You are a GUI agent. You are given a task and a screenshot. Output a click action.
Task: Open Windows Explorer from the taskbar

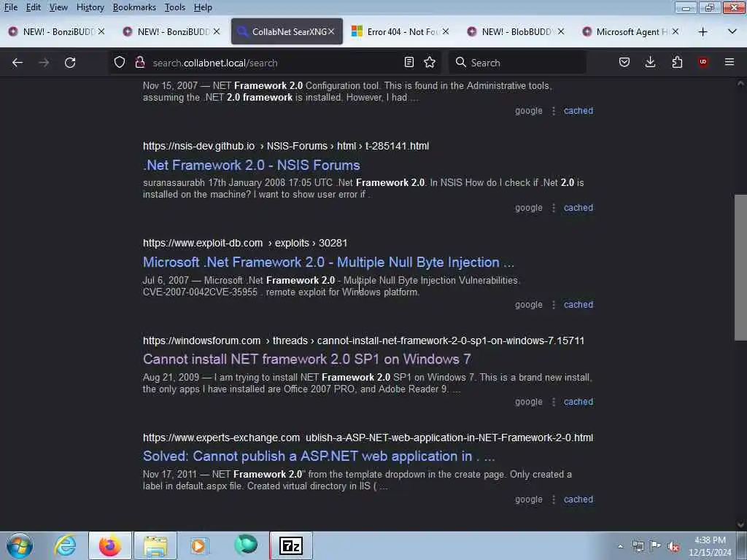pyautogui.click(x=155, y=545)
